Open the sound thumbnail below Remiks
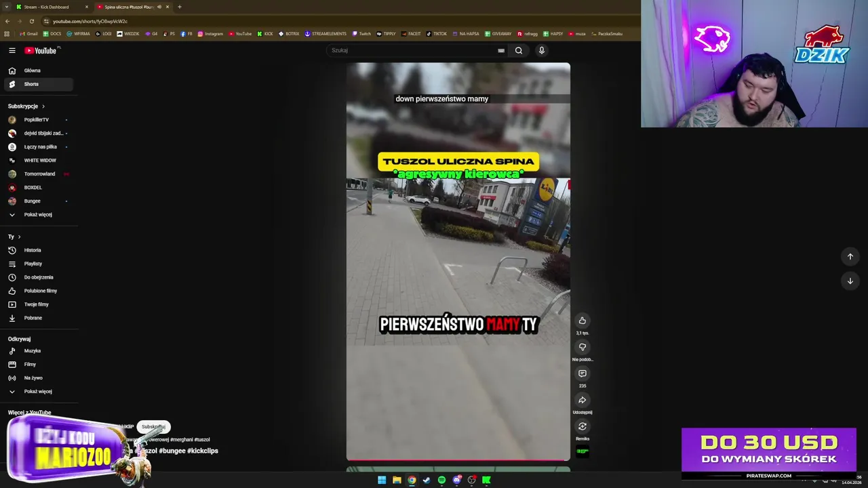This screenshot has height=488, width=868. pos(582,451)
